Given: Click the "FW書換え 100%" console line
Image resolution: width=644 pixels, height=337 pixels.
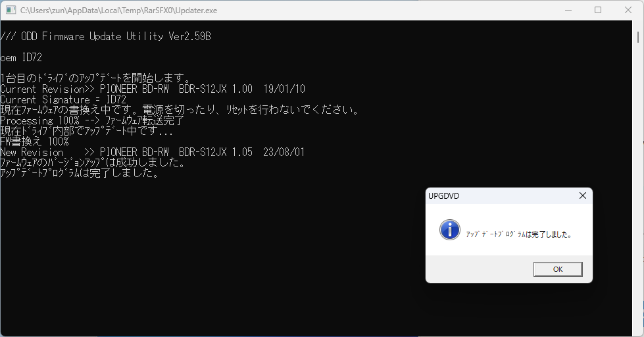Looking at the screenshot, I should [x=34, y=142].
